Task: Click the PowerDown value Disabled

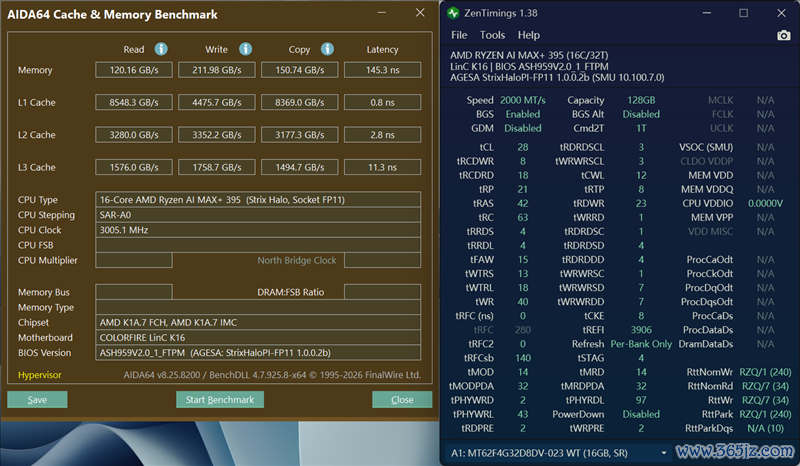Action: [641, 414]
